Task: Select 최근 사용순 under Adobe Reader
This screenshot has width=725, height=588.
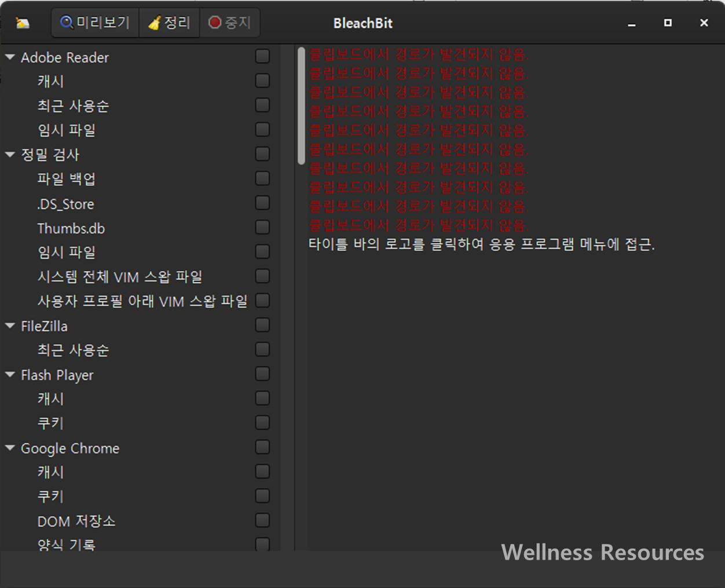Action: tap(73, 106)
